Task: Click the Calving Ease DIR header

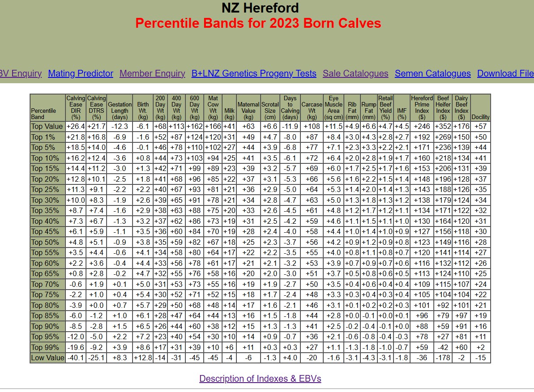Action: pyautogui.click(x=76, y=108)
